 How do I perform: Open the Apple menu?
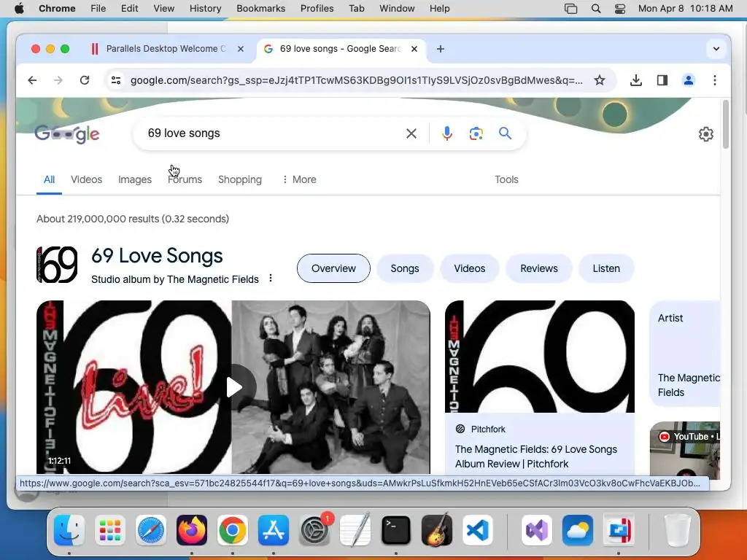point(19,9)
